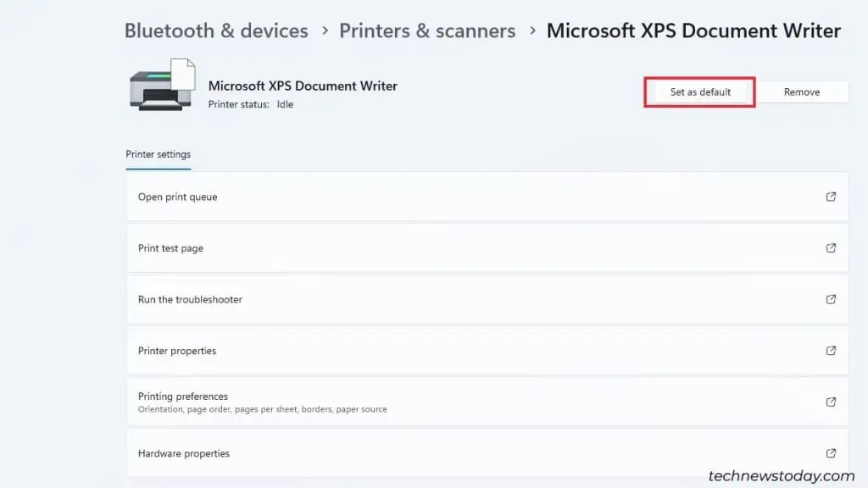Click the open icon next to Hardware properties
This screenshot has height=488, width=868.
click(832, 453)
